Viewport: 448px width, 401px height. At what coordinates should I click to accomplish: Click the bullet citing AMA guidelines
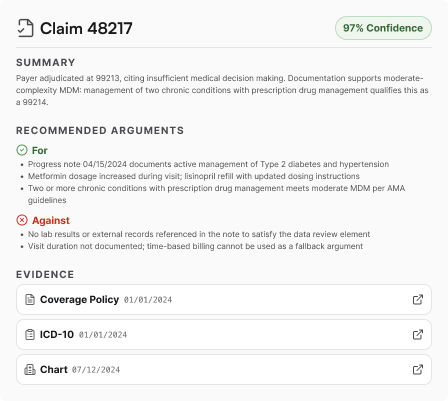(x=216, y=194)
